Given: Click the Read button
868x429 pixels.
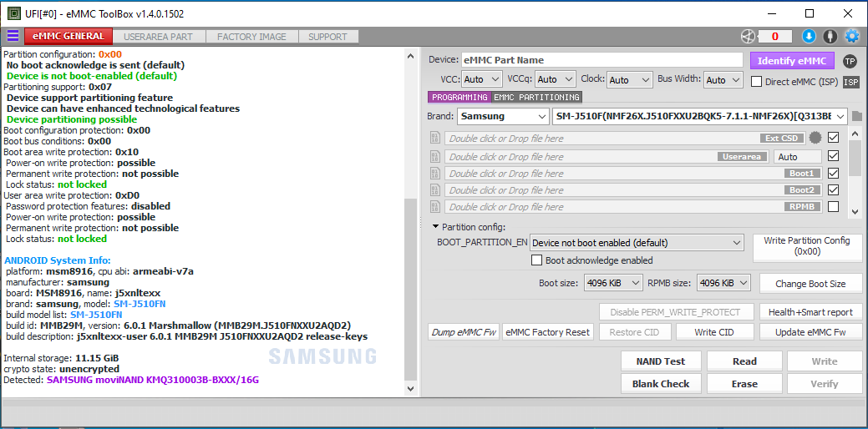Looking at the screenshot, I should click(744, 361).
